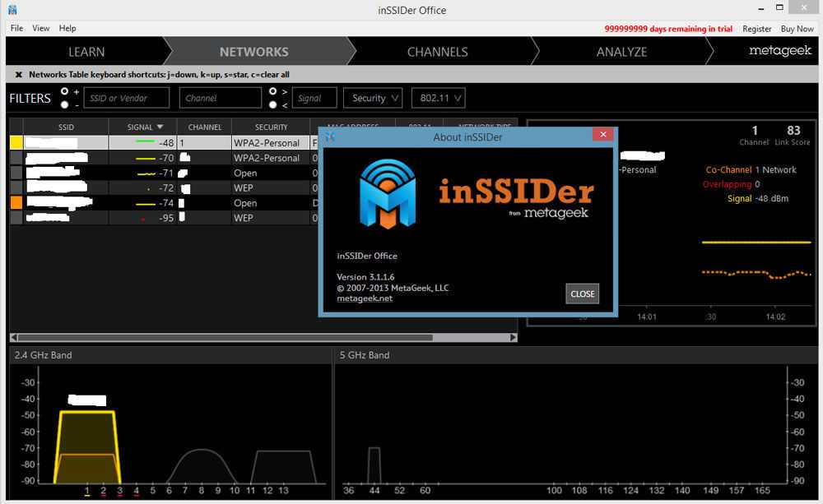Click the SSID or Vendor filter field
Screen dimensions: 823x504
click(127, 98)
